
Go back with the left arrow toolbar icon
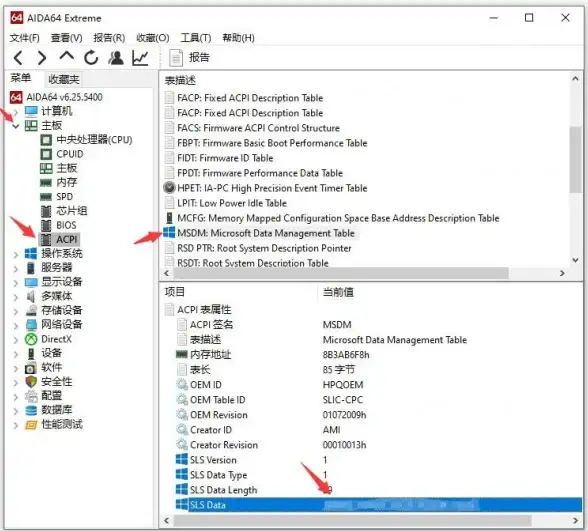tap(18, 58)
